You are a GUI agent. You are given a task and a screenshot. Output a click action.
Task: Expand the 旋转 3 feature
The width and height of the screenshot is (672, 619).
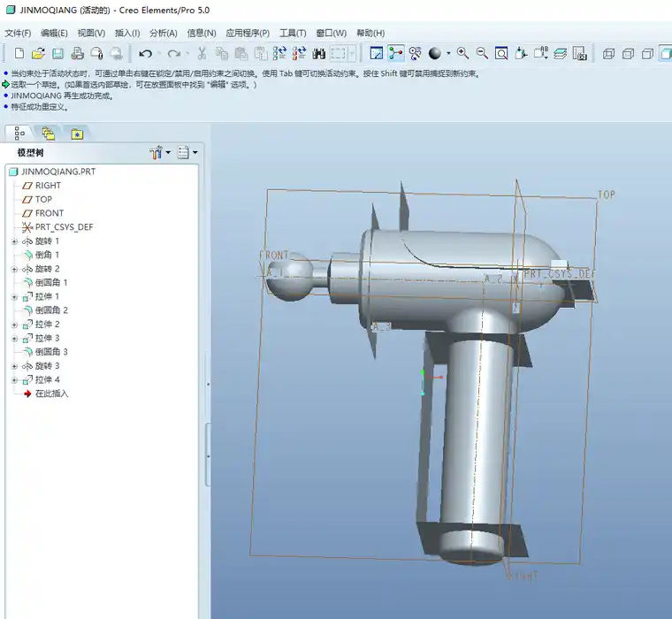[14, 366]
